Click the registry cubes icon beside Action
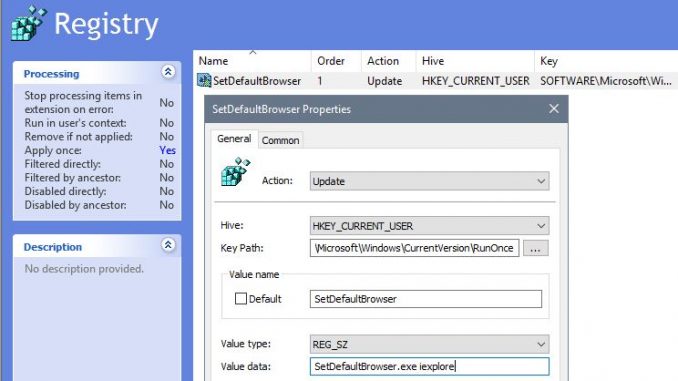This screenshot has height=381, width=678. (235, 172)
